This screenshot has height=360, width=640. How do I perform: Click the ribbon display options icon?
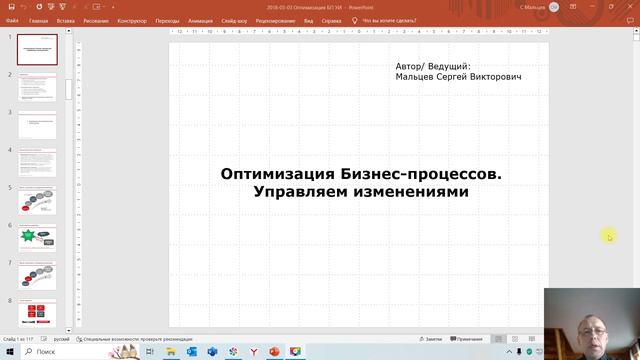(x=573, y=7)
